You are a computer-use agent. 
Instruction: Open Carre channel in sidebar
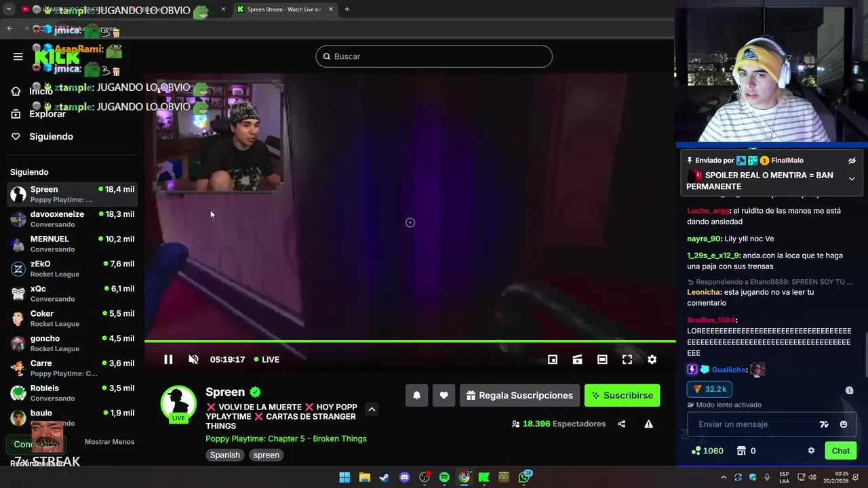point(72,368)
